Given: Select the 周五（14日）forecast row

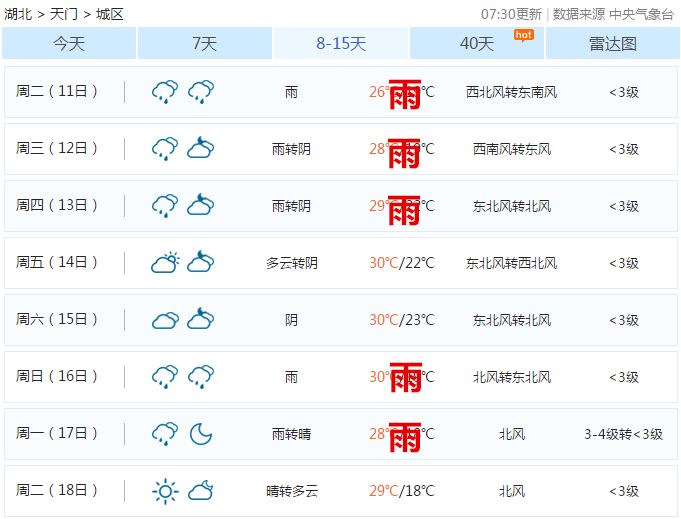Looking at the screenshot, I should coord(340,263).
